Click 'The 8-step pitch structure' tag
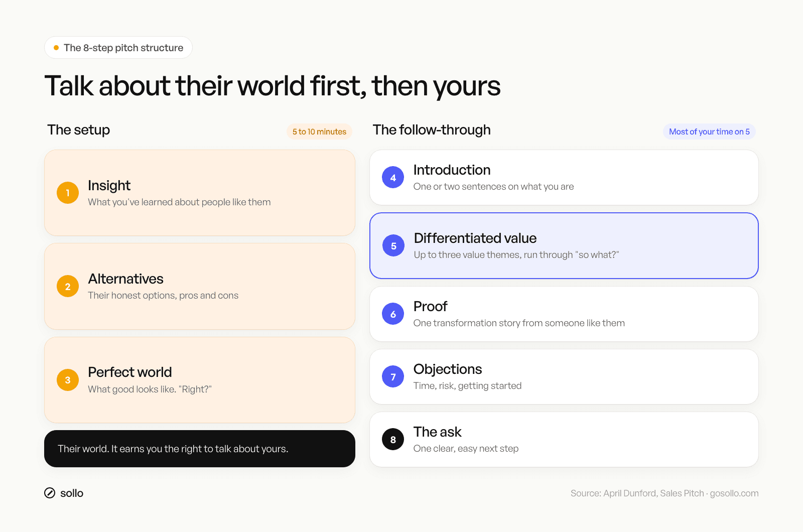 [x=118, y=48]
